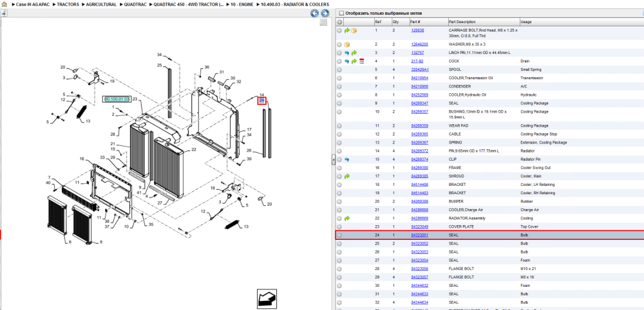
Task: Click the blue arrow icon on the CLIP row
Action: pyautogui.click(x=347, y=160)
